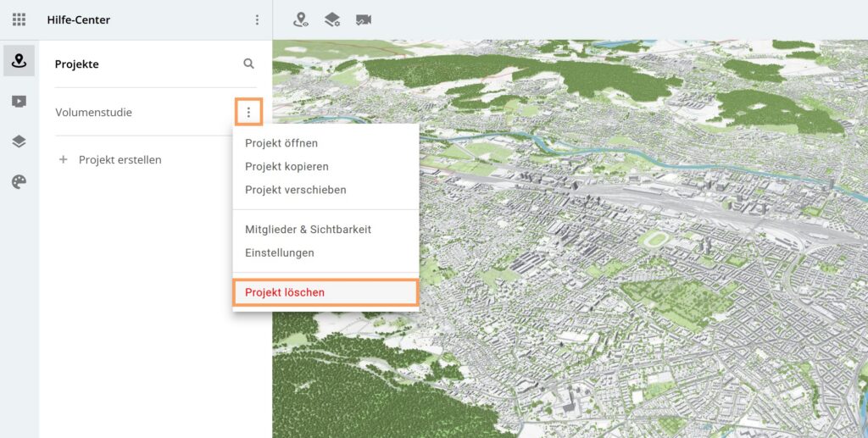Image resolution: width=868 pixels, height=438 pixels.
Task: Choose Projekt verschieben in context menu
Action: point(295,190)
